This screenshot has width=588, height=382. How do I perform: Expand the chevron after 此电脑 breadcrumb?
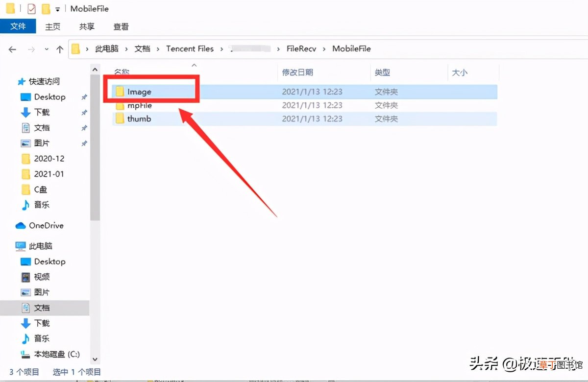[126, 49]
